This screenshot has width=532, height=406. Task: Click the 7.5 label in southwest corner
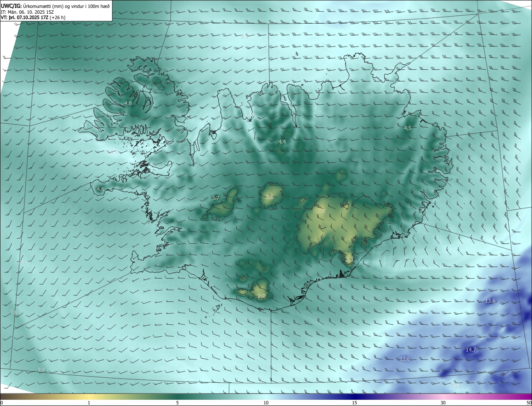point(41,370)
